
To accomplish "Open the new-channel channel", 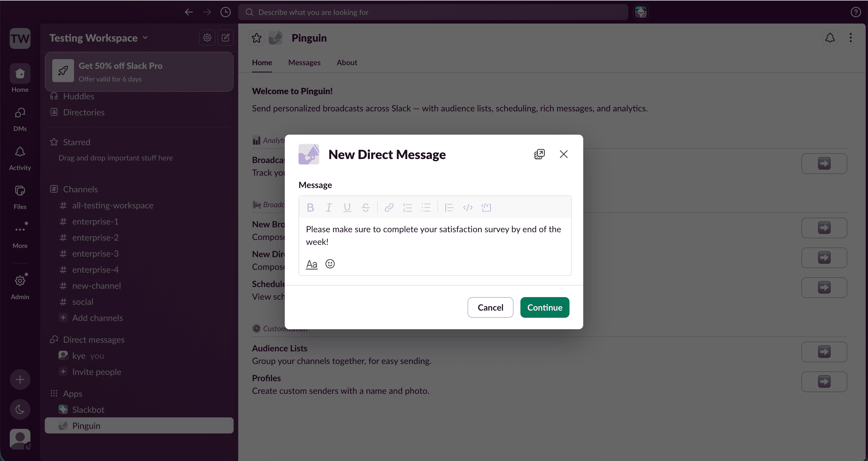I will point(139,286).
